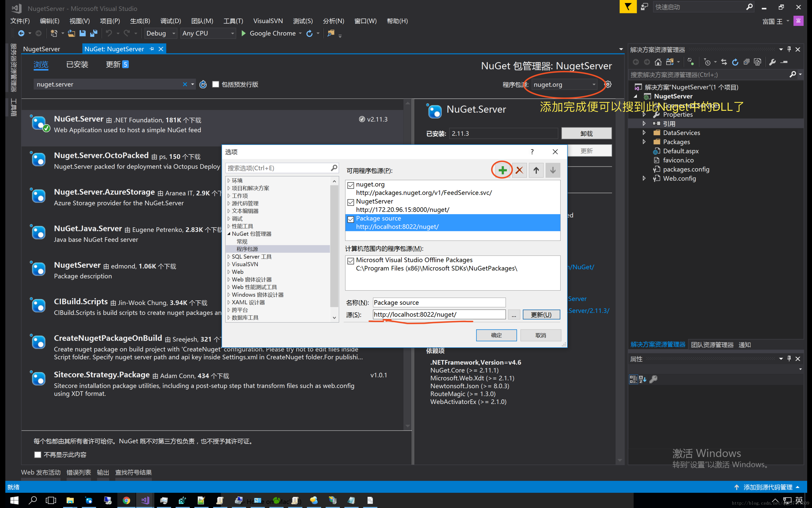Toggle Package source localhost checkbox
812x508 pixels.
pyautogui.click(x=351, y=219)
